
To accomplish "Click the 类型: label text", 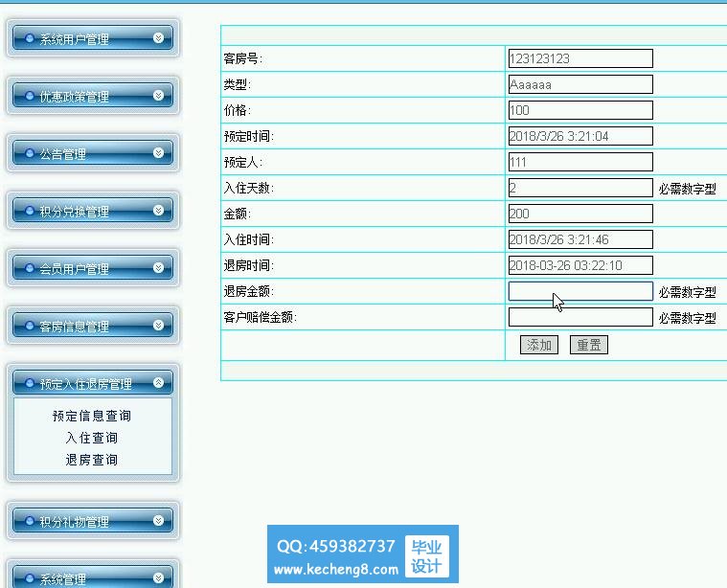I will (237, 85).
